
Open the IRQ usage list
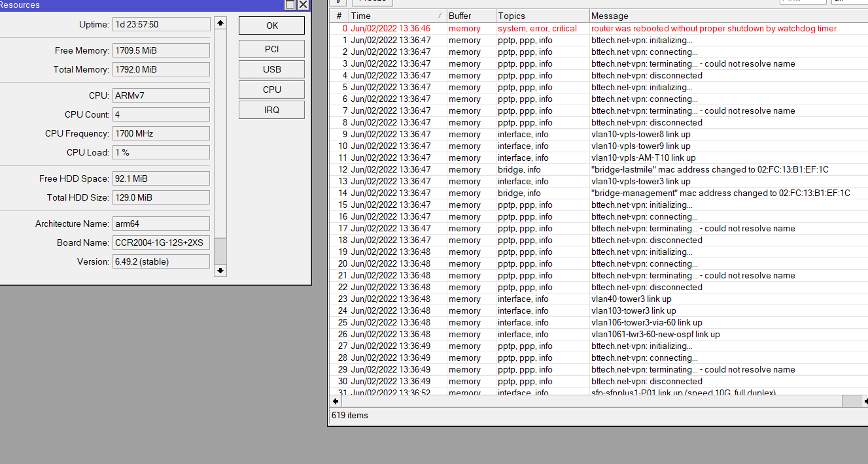[x=271, y=109]
